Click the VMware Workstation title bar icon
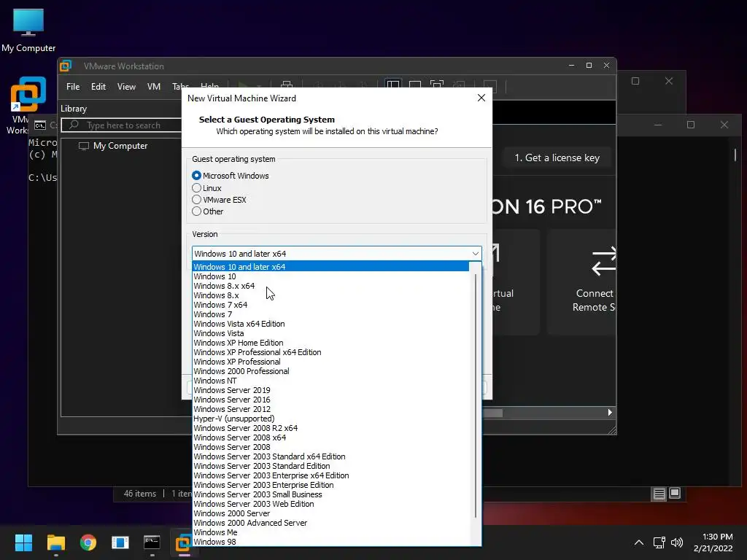 [66, 66]
